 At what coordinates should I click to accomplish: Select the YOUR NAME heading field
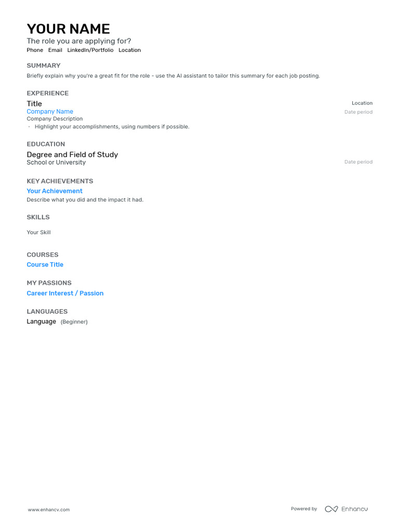pos(68,29)
